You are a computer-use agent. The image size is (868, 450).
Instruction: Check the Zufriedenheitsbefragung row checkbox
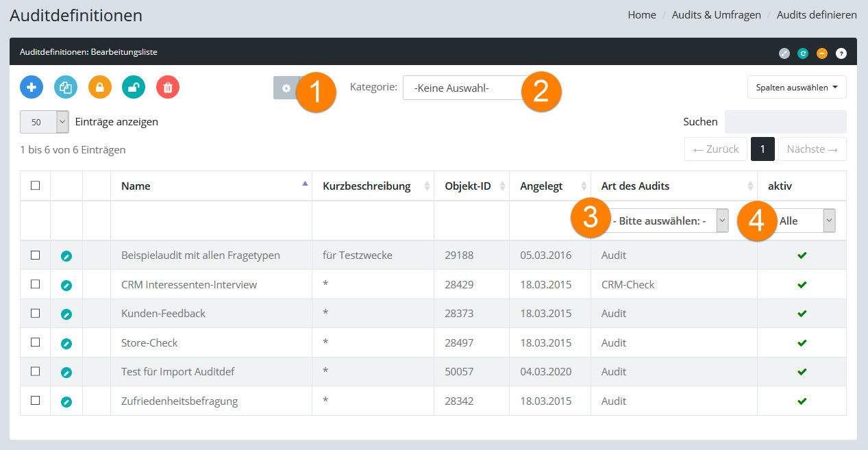36,401
